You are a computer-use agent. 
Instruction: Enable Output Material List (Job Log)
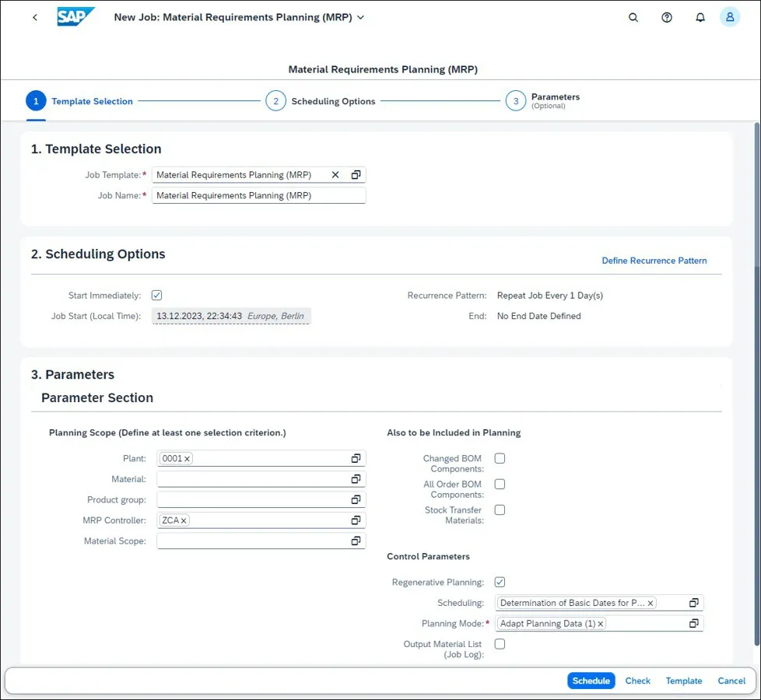coord(500,644)
